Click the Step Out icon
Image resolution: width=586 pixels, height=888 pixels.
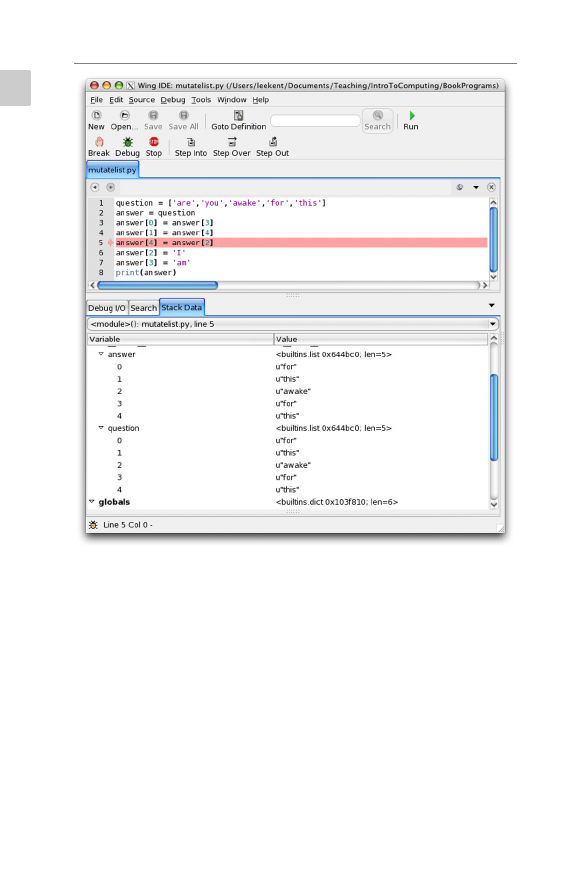(273, 142)
